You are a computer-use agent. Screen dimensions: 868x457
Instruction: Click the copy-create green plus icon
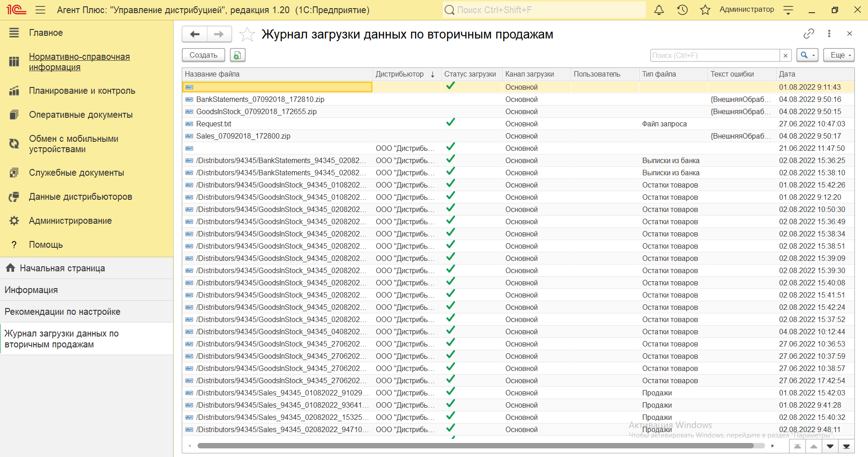[238, 55]
